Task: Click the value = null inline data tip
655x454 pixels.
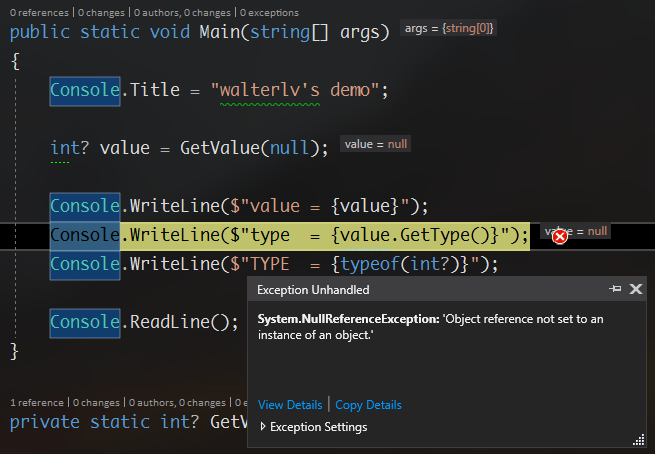Action: point(376,144)
